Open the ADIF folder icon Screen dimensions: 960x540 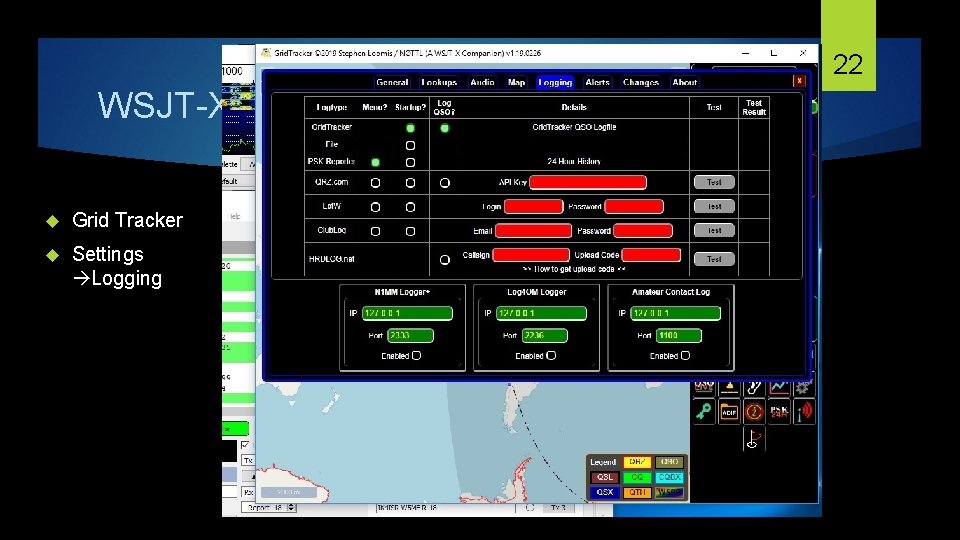[x=729, y=412]
